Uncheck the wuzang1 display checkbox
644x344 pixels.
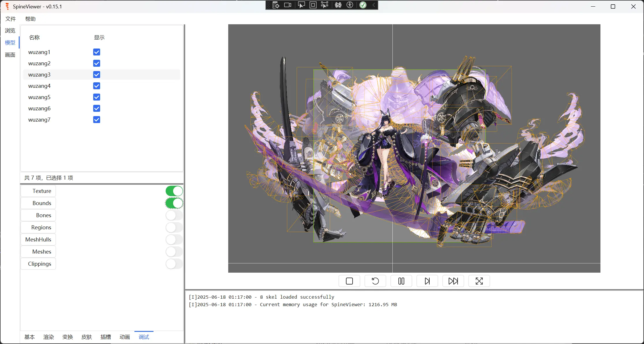[97, 52]
